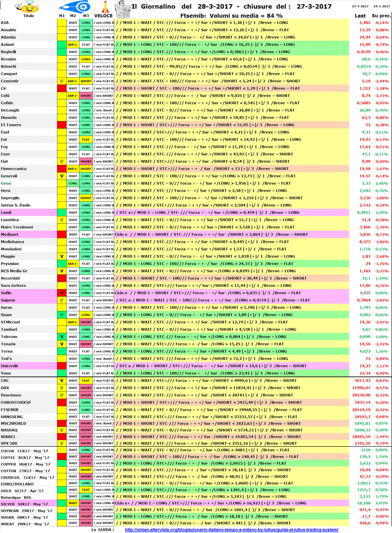The width and height of the screenshot is (392, 533).
Task: Click CRUDEOIL CLK17 title cell
Action: point(29,477)
